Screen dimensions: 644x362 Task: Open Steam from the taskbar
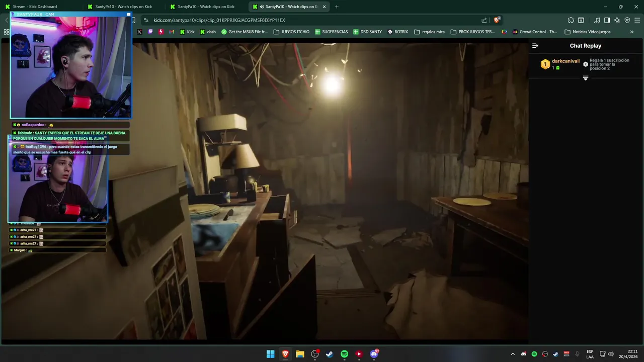330,354
